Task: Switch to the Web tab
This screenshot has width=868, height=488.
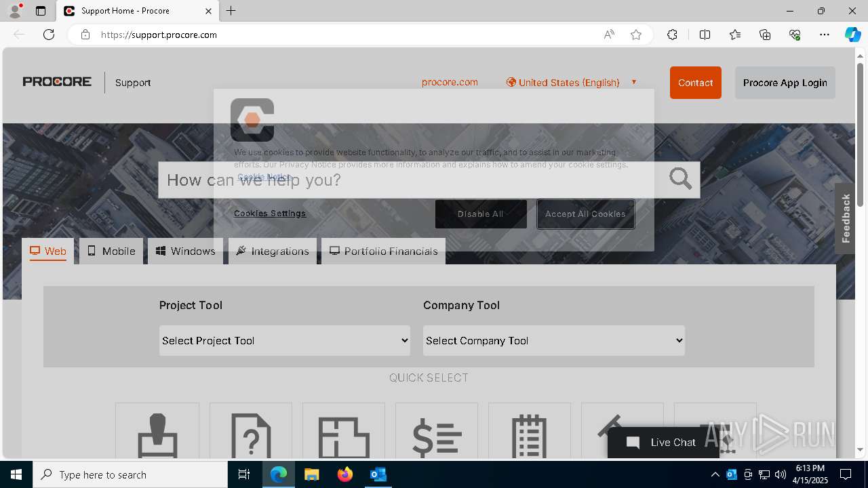Action: [48, 251]
